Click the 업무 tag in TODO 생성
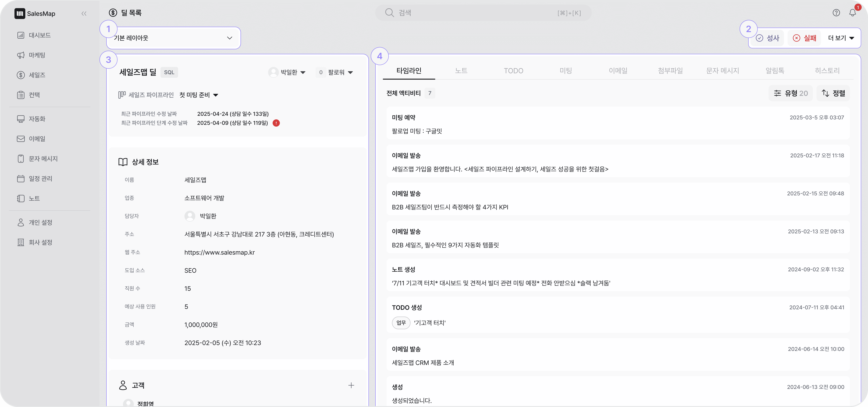 (401, 323)
